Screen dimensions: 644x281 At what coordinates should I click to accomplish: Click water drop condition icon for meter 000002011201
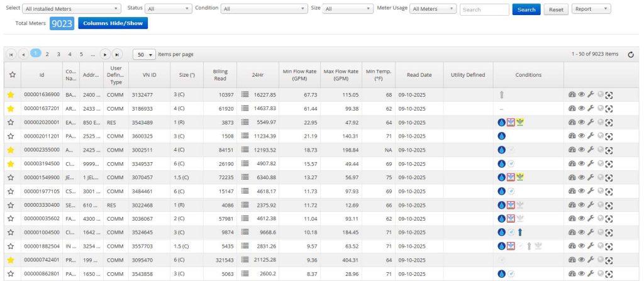tap(501, 136)
